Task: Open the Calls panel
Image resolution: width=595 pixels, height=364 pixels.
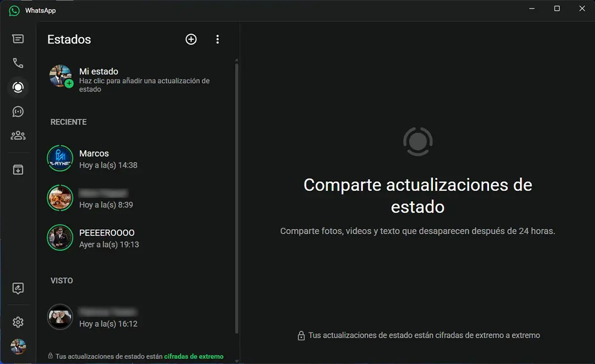Action: click(x=18, y=62)
